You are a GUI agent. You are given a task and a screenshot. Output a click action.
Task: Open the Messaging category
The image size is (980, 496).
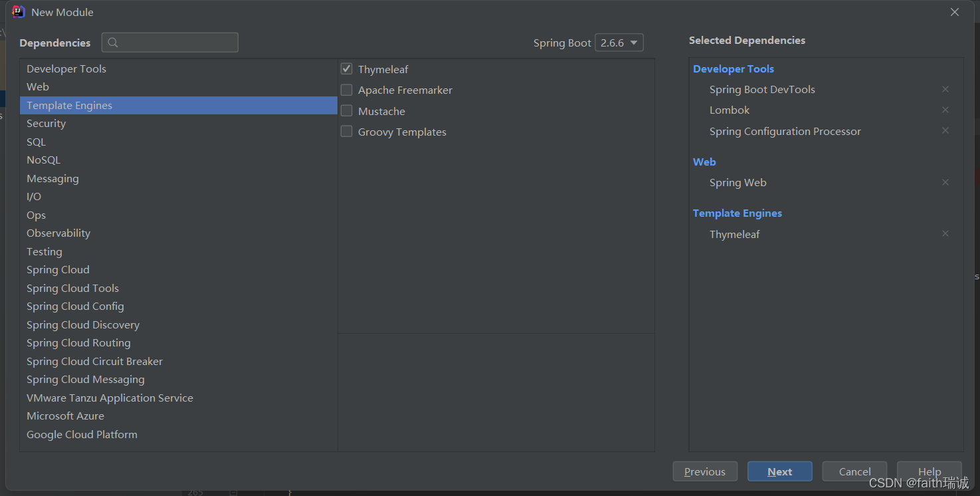point(179,179)
